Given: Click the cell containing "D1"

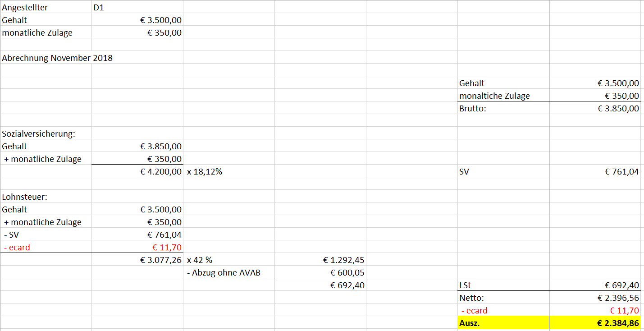Looking at the screenshot, I should coord(99,7).
